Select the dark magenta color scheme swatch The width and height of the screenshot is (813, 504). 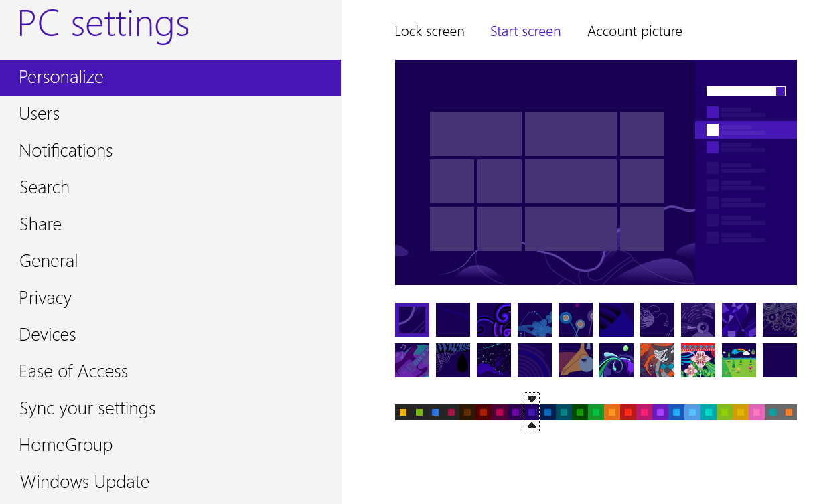pos(500,412)
